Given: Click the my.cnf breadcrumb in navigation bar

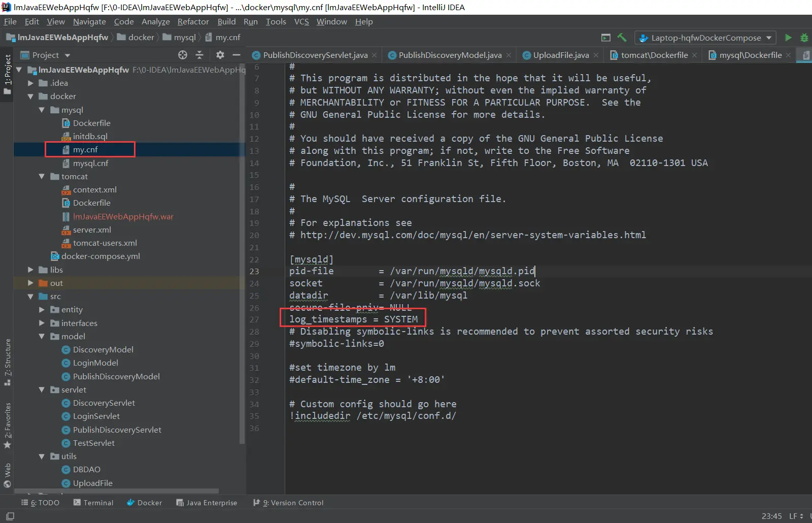Looking at the screenshot, I should (x=223, y=38).
